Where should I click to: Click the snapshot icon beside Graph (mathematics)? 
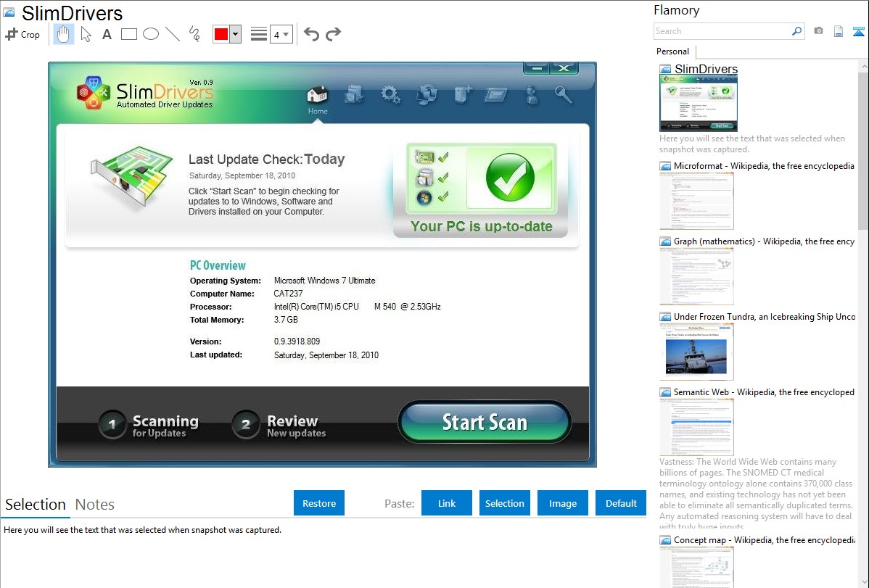(665, 241)
